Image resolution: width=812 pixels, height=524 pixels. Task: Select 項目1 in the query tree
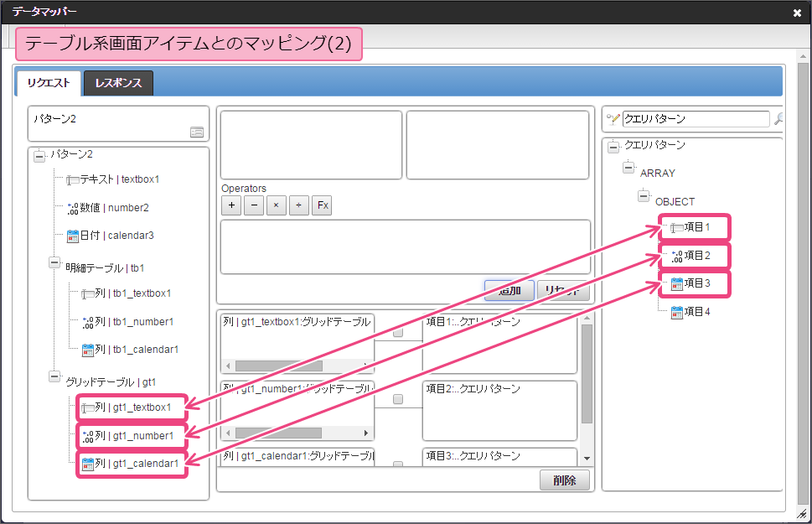pyautogui.click(x=697, y=227)
